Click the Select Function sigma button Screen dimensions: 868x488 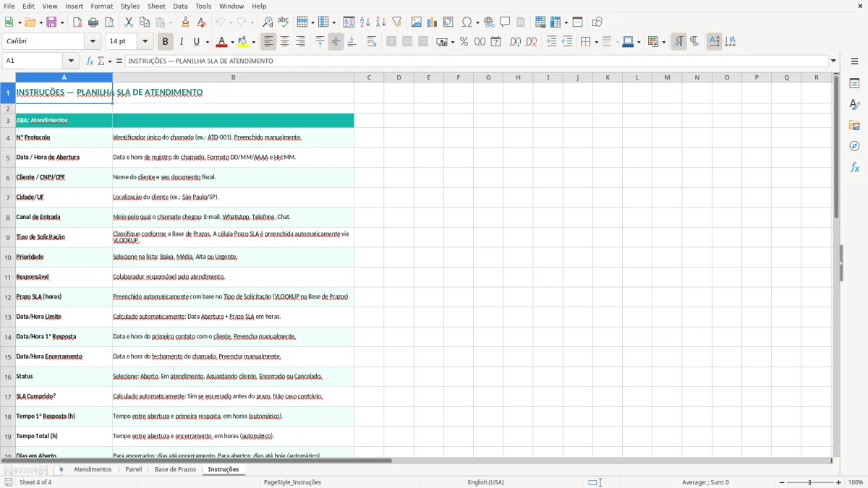101,61
